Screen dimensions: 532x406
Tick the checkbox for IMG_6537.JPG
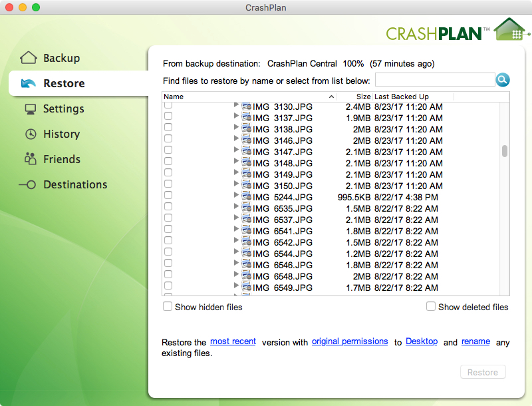(168, 218)
